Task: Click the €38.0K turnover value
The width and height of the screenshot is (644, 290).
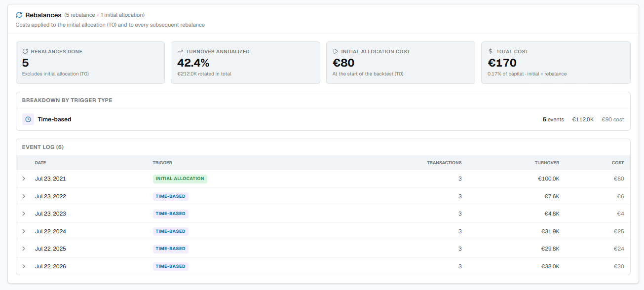Action: [550, 266]
